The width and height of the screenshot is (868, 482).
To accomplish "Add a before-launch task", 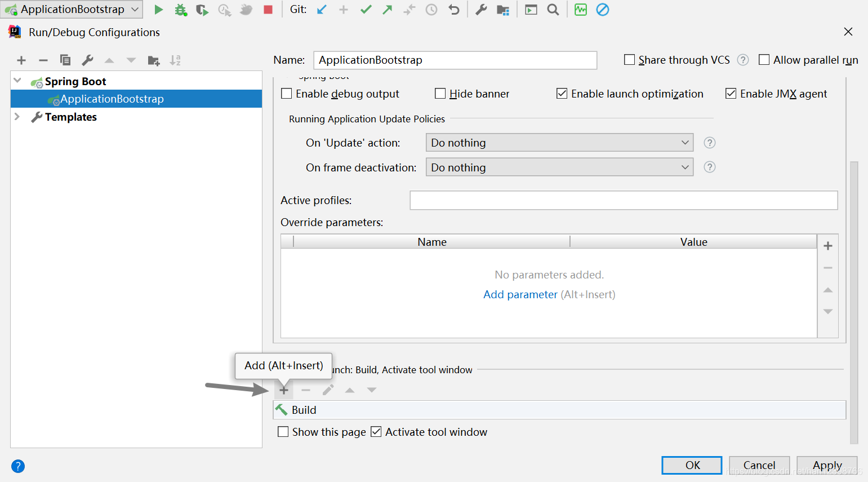I will tap(284, 390).
